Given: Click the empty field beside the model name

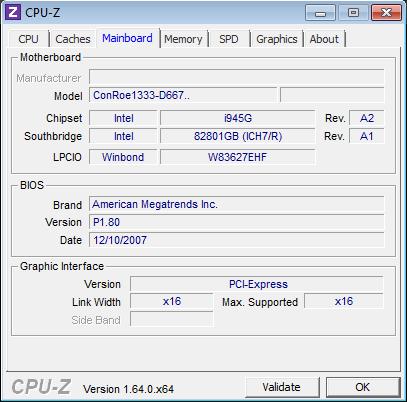Looking at the screenshot, I should 332,95.
